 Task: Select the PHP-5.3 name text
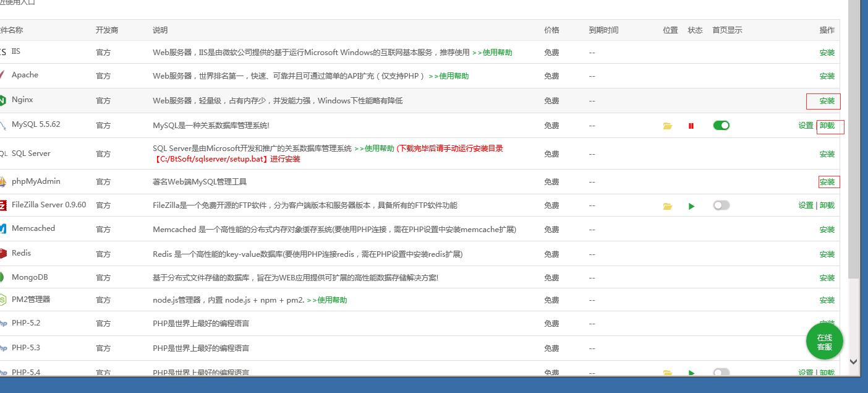[x=26, y=348]
